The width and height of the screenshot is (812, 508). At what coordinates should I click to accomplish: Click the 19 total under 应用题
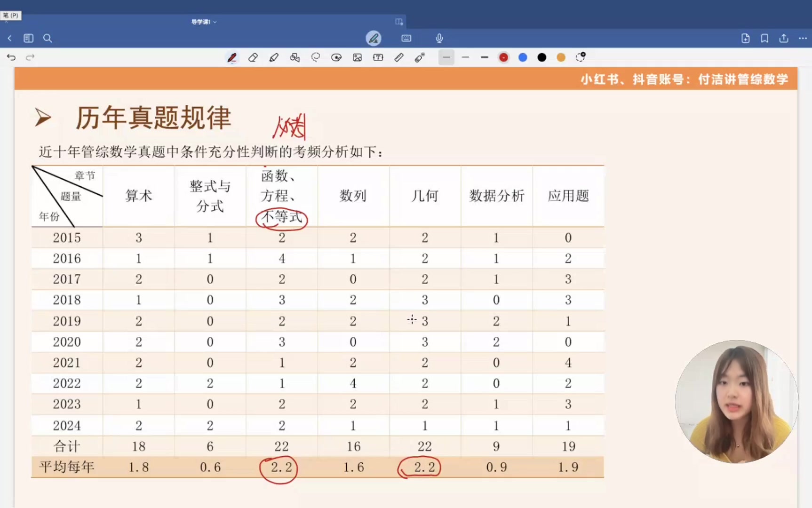coord(568,446)
